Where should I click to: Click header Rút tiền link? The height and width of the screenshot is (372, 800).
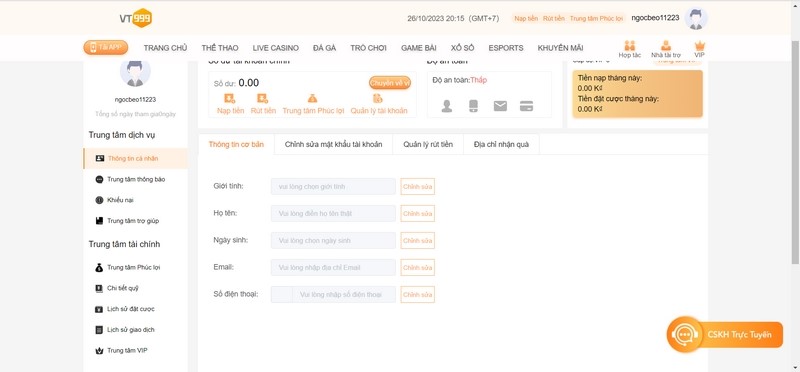point(554,18)
